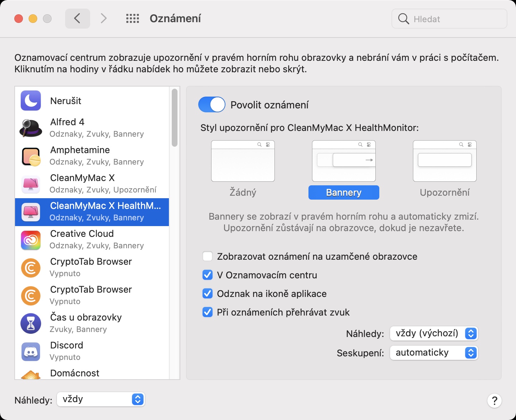Image resolution: width=516 pixels, height=420 pixels.
Task: Open the vždy (výchozí) previews dropdown
Action: coord(434,333)
